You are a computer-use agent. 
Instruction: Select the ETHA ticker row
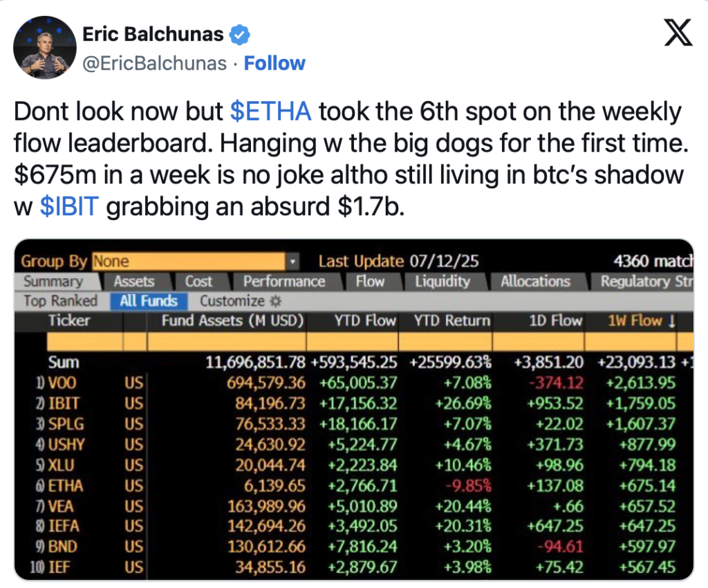tap(355, 486)
